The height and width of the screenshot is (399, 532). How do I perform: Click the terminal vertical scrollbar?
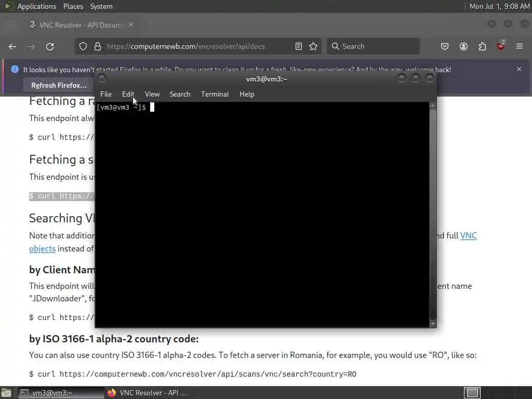pyautogui.click(x=433, y=215)
